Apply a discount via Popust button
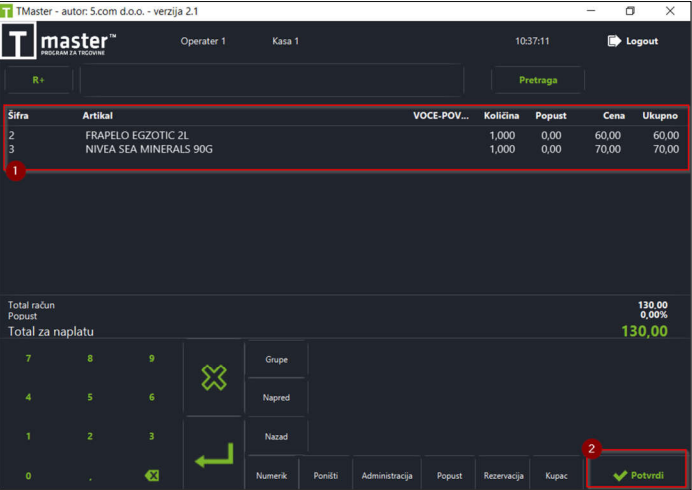This screenshot has height=490, width=692. point(449,475)
